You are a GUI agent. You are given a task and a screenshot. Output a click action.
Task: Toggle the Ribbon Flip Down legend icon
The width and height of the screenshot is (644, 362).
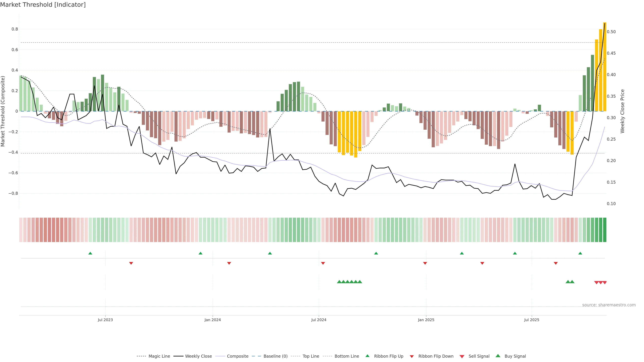[412, 356]
